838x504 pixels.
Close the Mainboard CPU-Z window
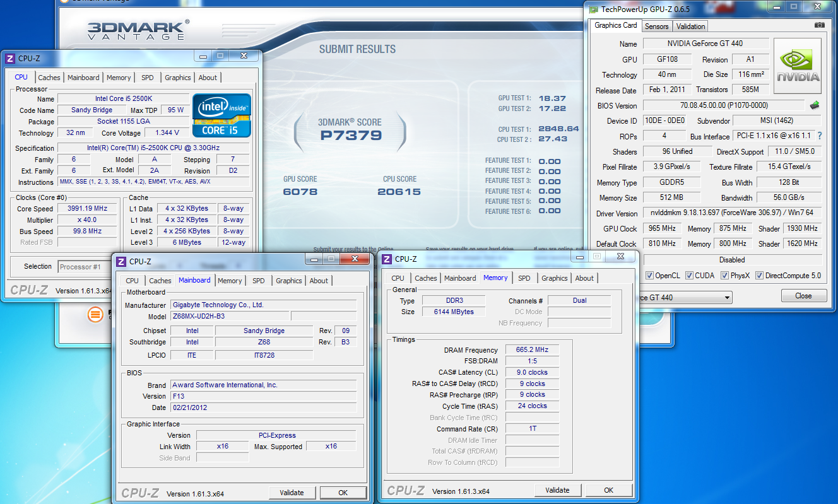[355, 259]
